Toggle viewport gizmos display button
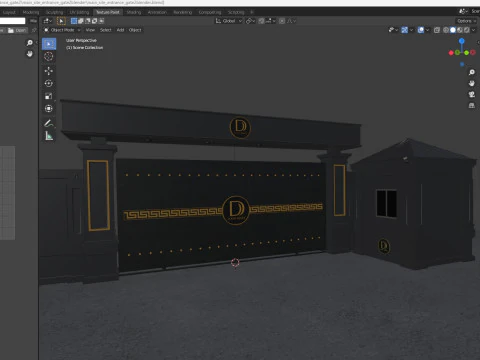Viewport: 480px width, 360px height. click(405, 30)
